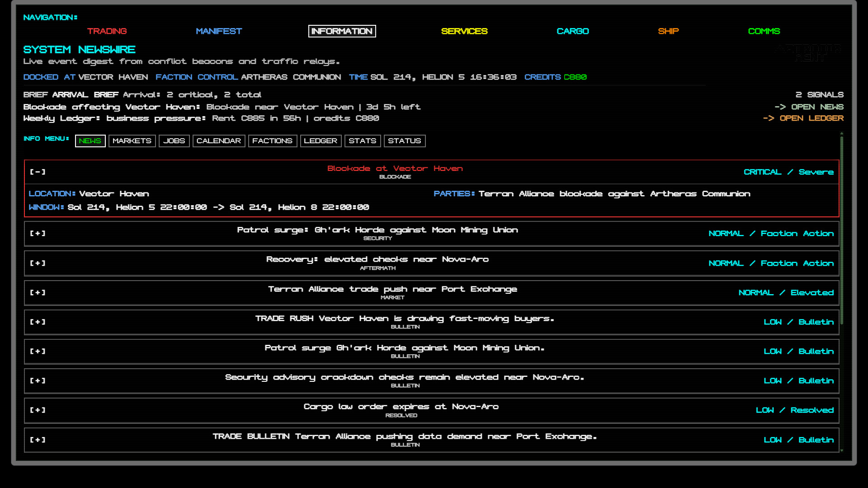Show STATS in the info menu
This screenshot has height=488, width=868.
click(363, 141)
